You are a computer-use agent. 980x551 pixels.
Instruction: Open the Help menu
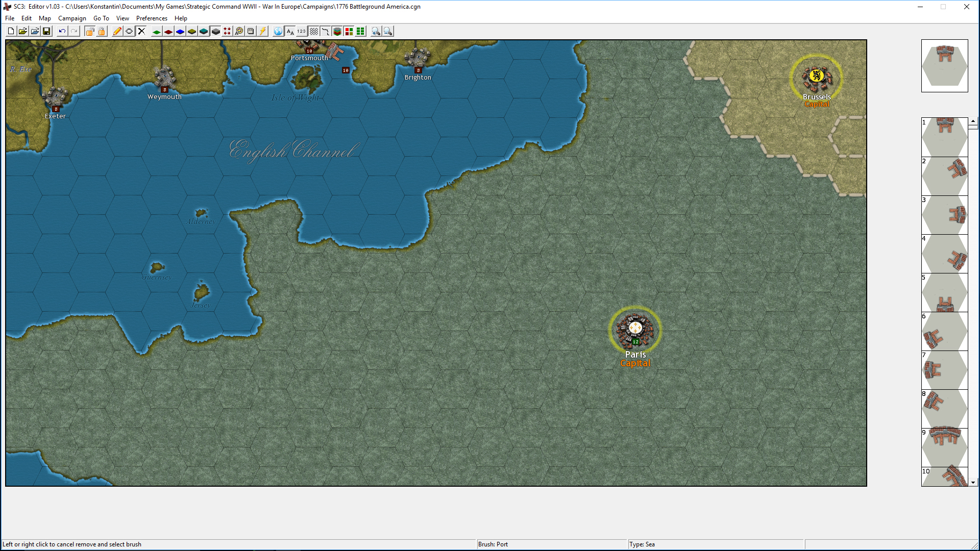[x=181, y=18]
